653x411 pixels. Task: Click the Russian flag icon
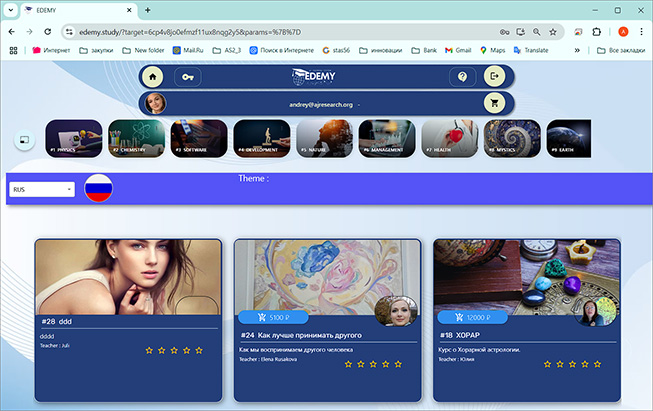coord(98,189)
